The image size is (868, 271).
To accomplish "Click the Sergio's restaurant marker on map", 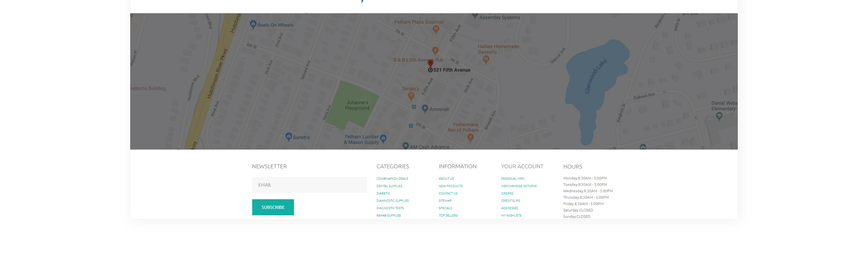I will click(411, 96).
